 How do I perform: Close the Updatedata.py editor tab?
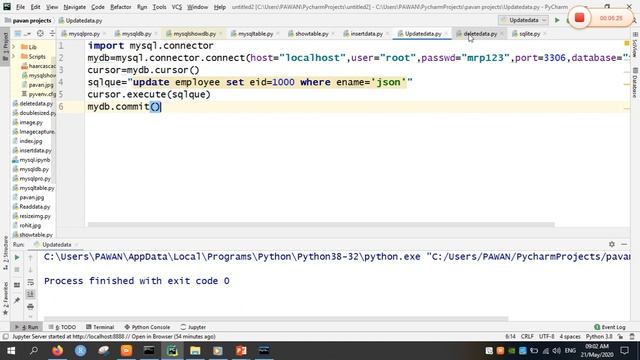[446, 34]
